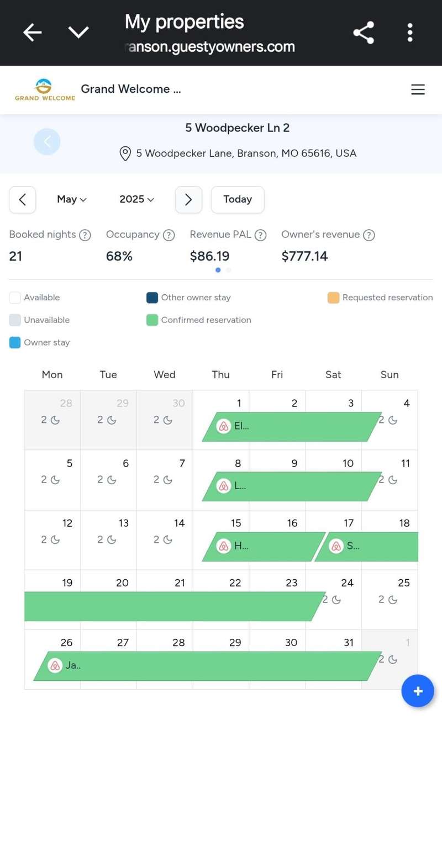Click the Booked nights help icon
Screen dimensions: 442x868
(85, 235)
